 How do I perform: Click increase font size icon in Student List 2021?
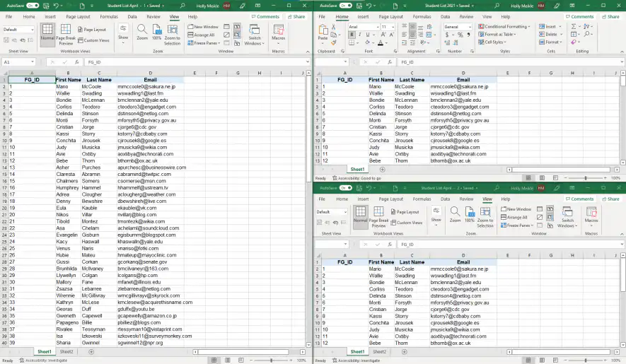click(x=384, y=35)
